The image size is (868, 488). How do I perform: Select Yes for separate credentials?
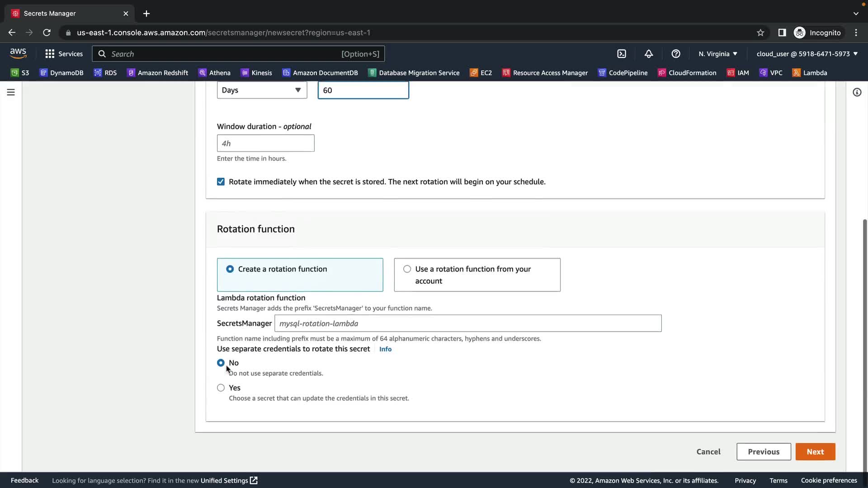pos(221,388)
